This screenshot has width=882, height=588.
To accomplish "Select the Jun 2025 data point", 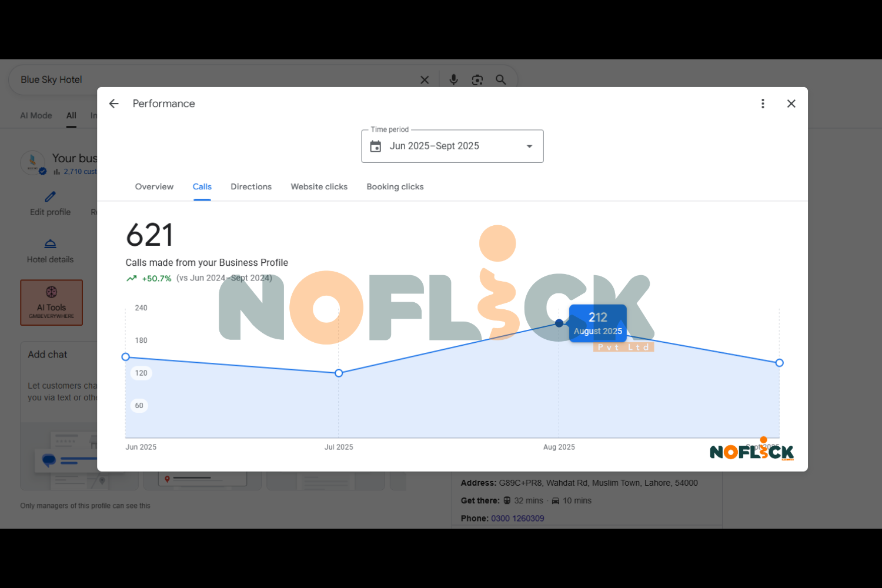I will 125,357.
